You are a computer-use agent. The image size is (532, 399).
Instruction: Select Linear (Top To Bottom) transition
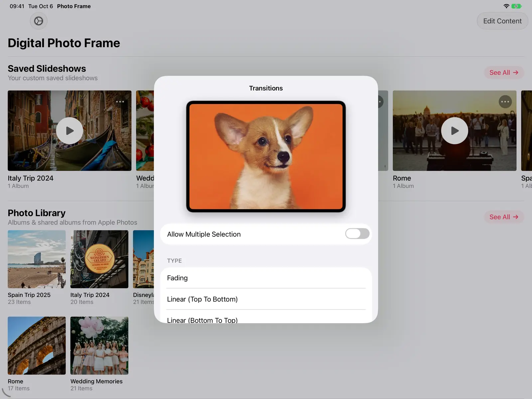tap(266, 299)
